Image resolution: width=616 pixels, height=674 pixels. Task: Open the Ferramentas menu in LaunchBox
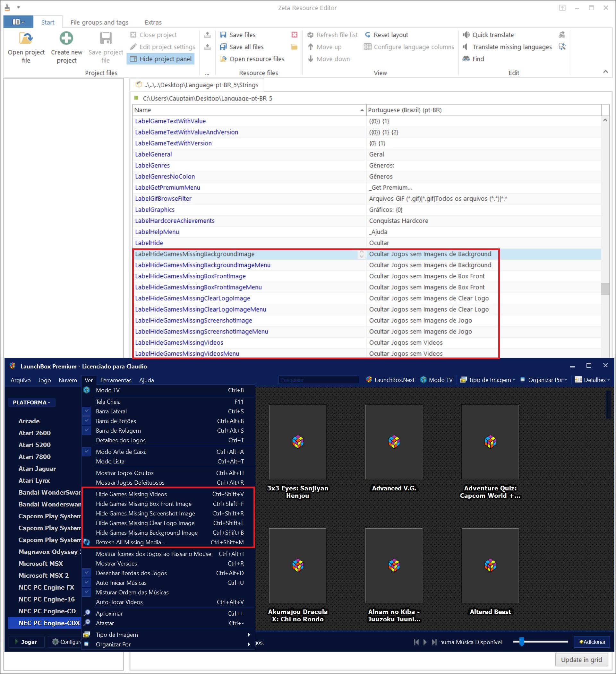pyautogui.click(x=116, y=380)
